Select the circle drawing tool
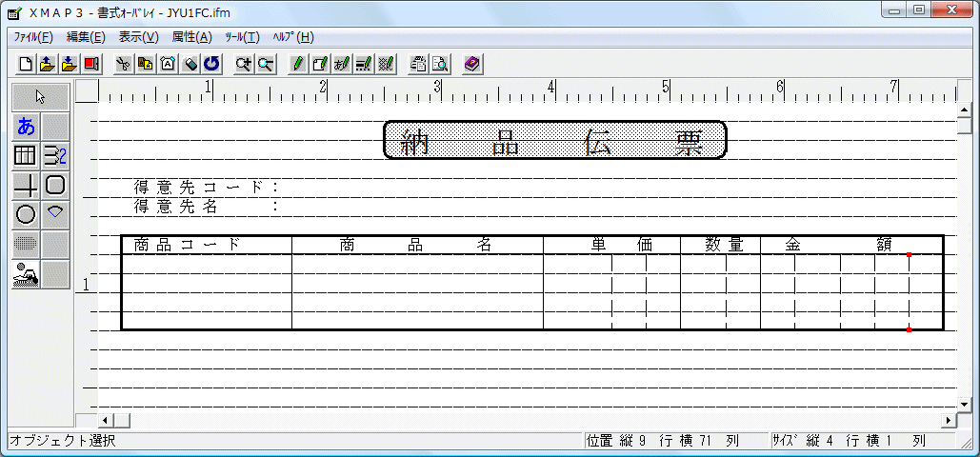This screenshot has width=980, height=457. 27,214
